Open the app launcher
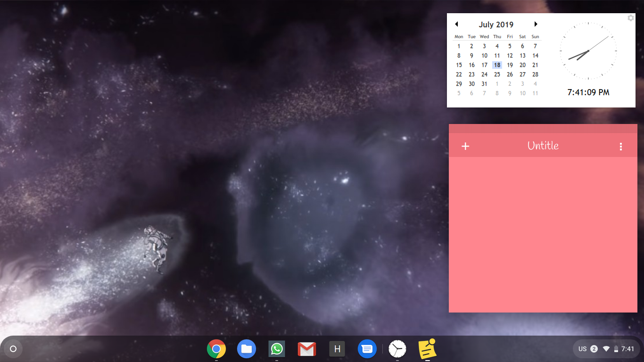 coord(13,349)
